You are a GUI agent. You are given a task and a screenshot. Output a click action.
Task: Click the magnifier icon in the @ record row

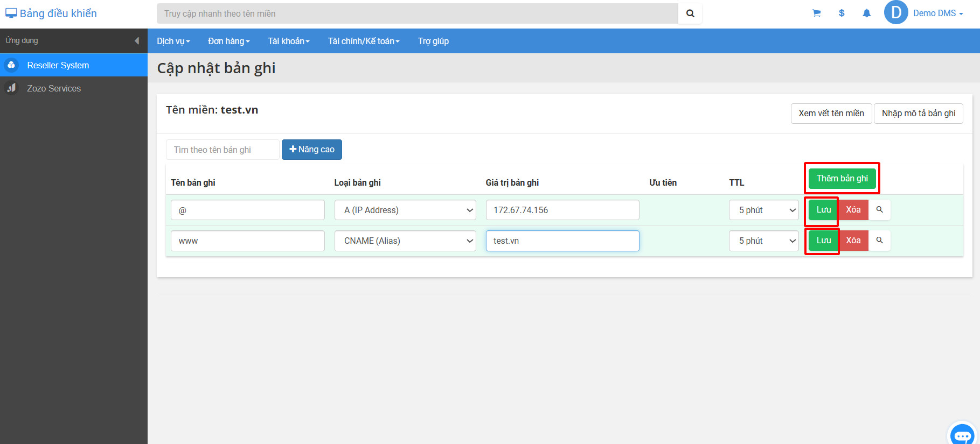879,210
